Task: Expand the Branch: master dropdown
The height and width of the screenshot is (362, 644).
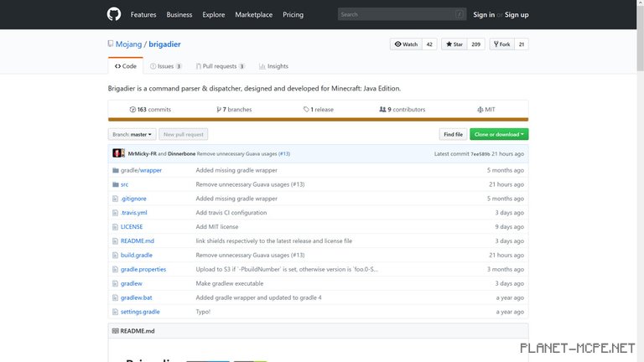Action: pos(132,134)
